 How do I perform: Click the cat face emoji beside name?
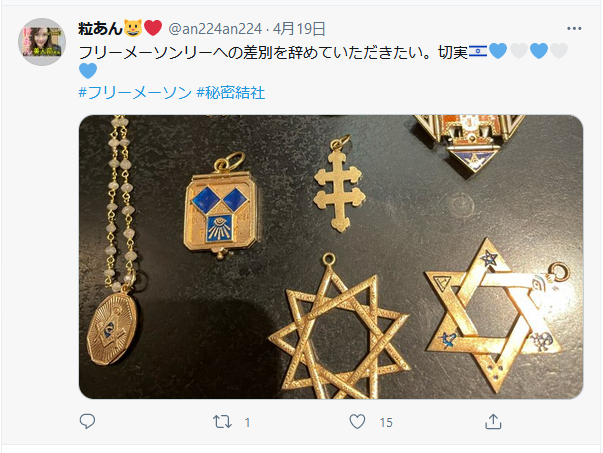133,28
